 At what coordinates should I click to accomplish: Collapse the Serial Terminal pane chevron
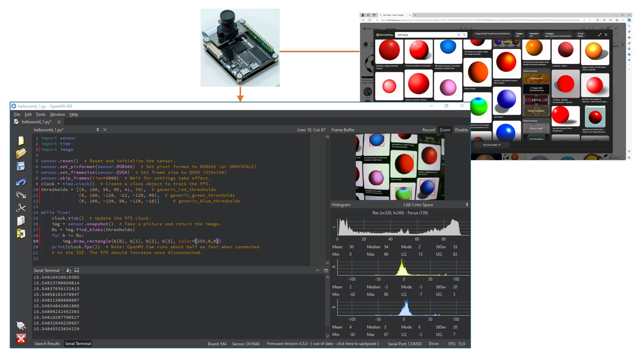[318, 271]
